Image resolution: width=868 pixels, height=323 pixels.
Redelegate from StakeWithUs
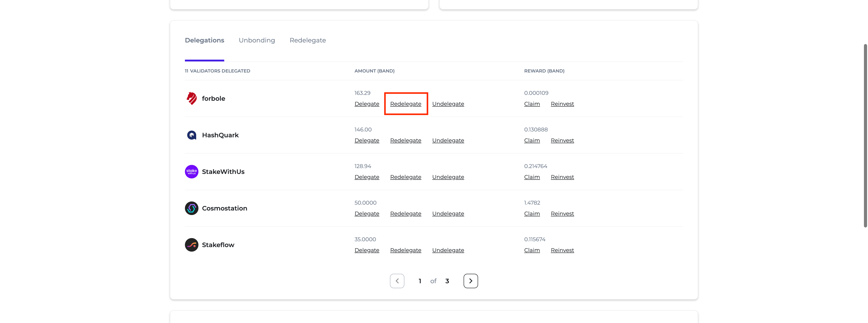click(406, 177)
